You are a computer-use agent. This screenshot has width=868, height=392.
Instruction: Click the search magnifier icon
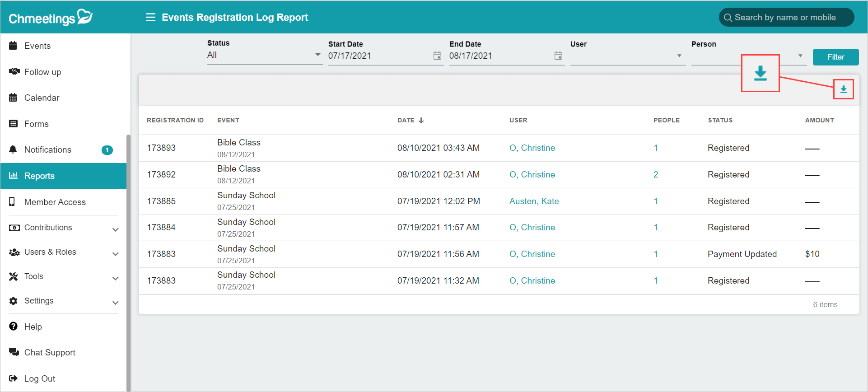click(728, 18)
